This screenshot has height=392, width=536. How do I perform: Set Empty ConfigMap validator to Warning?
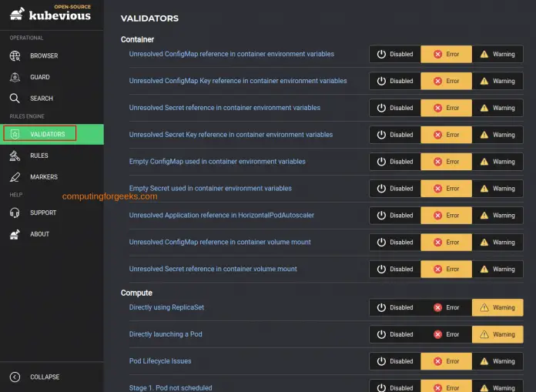497,162
